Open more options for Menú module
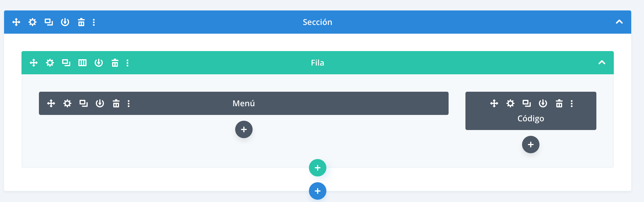This screenshot has width=644, height=202. pos(129,104)
